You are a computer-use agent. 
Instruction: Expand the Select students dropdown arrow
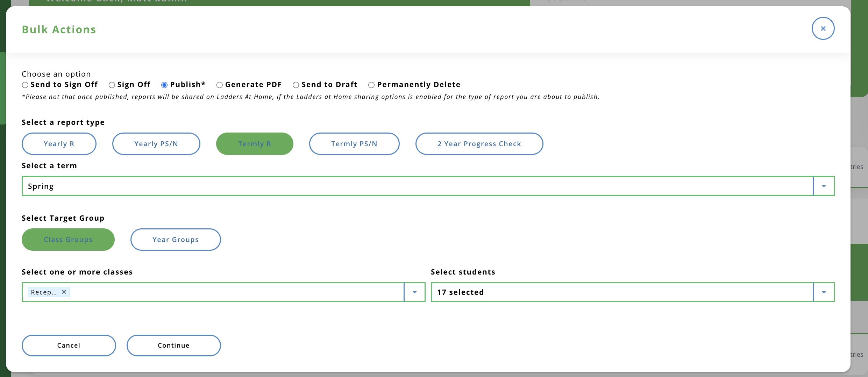click(x=824, y=292)
